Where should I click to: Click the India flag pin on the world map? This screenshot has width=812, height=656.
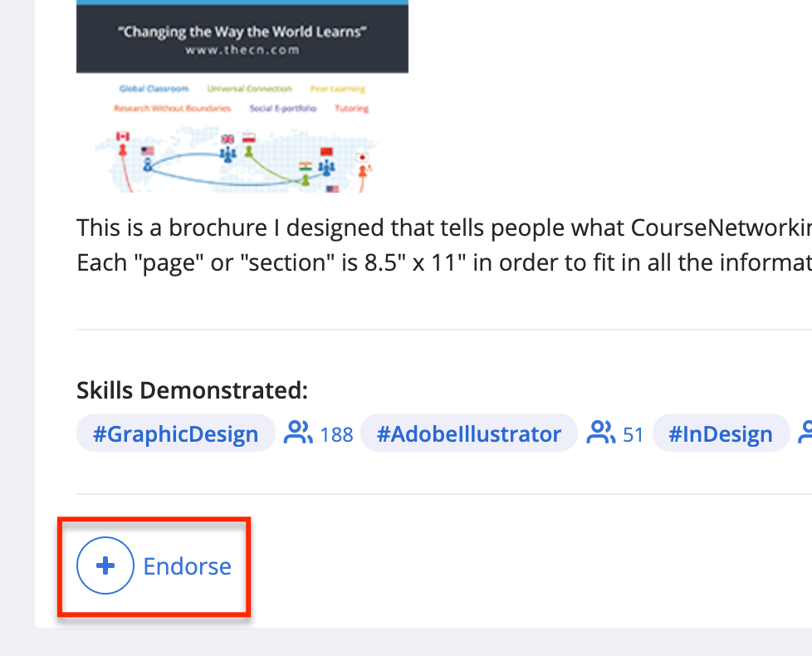click(306, 164)
